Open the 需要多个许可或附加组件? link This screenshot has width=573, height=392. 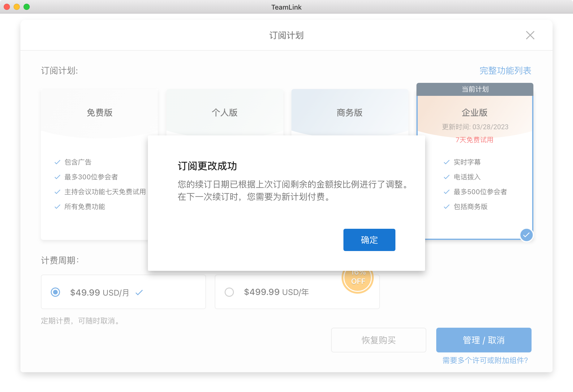pos(485,360)
